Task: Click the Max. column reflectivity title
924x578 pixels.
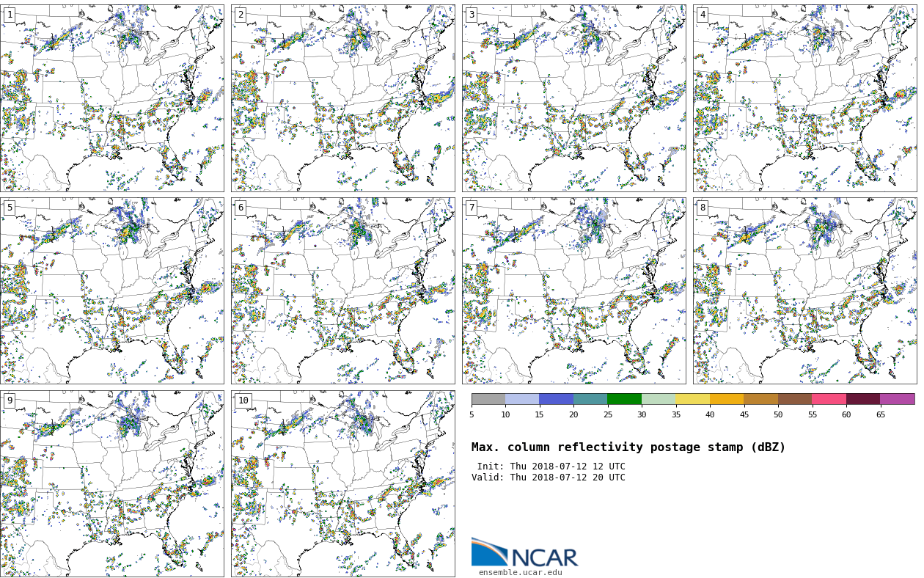Action: pos(628,447)
